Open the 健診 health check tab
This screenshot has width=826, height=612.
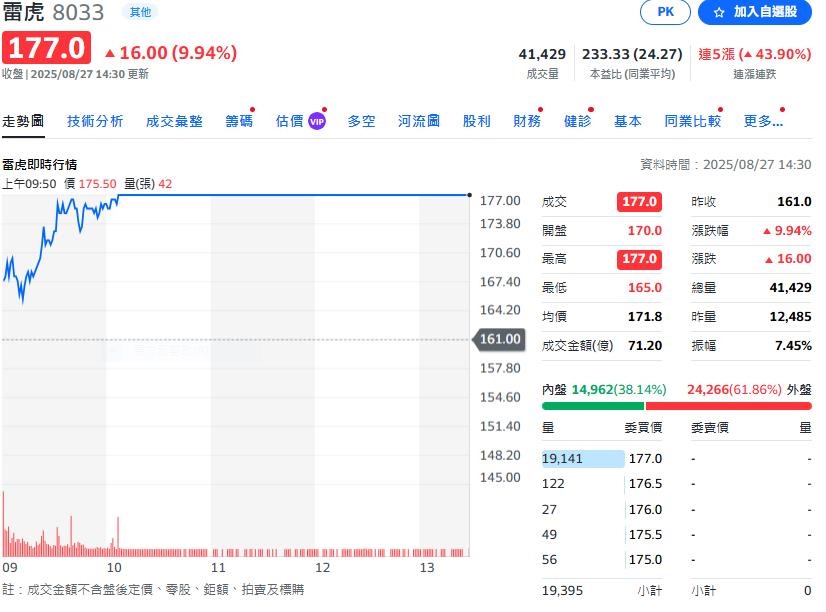(x=577, y=120)
